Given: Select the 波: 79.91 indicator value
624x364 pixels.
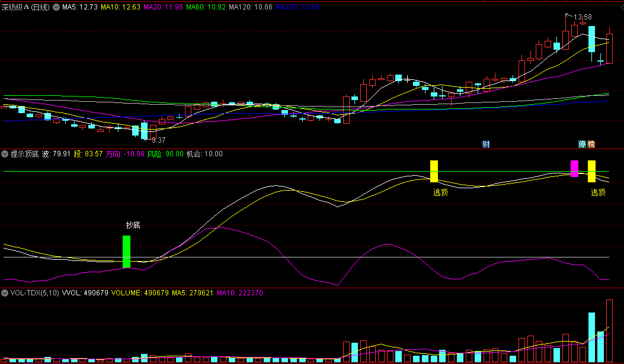Looking at the screenshot, I should click(x=56, y=154).
